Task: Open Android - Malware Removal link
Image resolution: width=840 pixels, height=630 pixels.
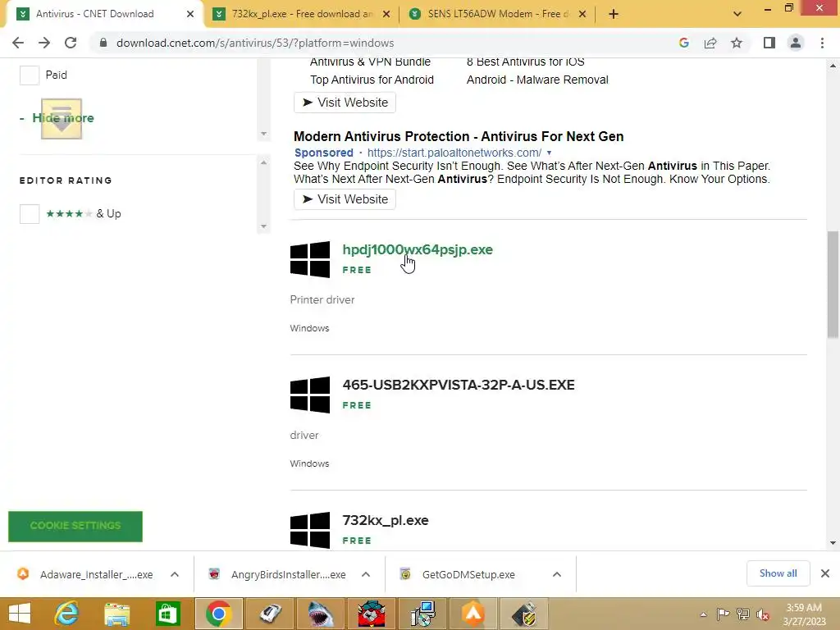Action: (537, 80)
